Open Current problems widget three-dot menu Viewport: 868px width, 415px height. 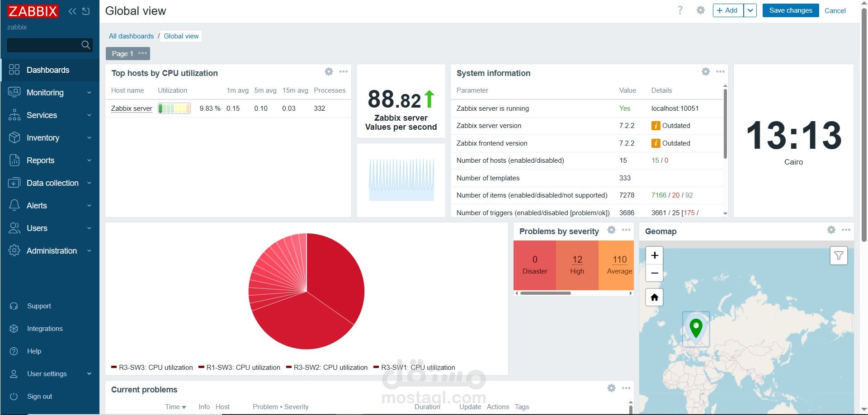coord(626,388)
